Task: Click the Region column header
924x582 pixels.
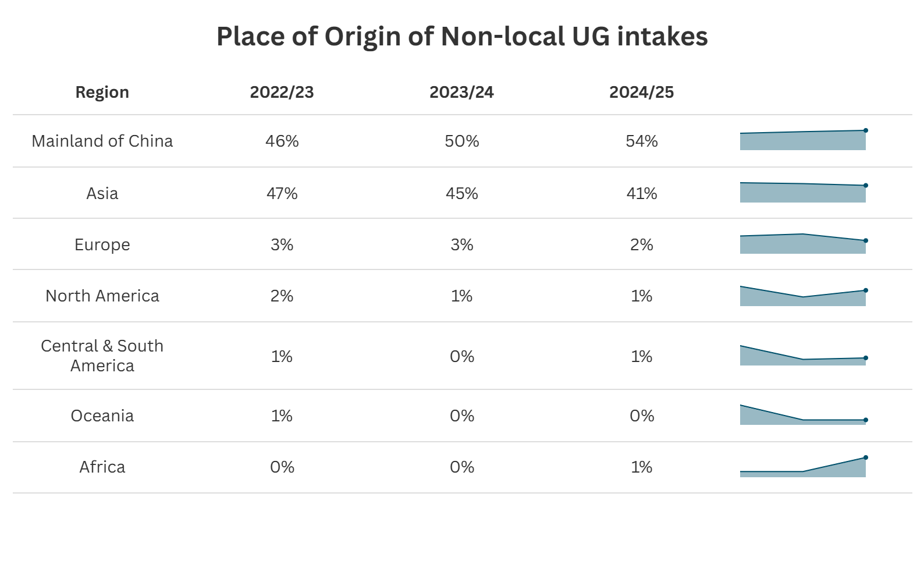Action: (102, 92)
